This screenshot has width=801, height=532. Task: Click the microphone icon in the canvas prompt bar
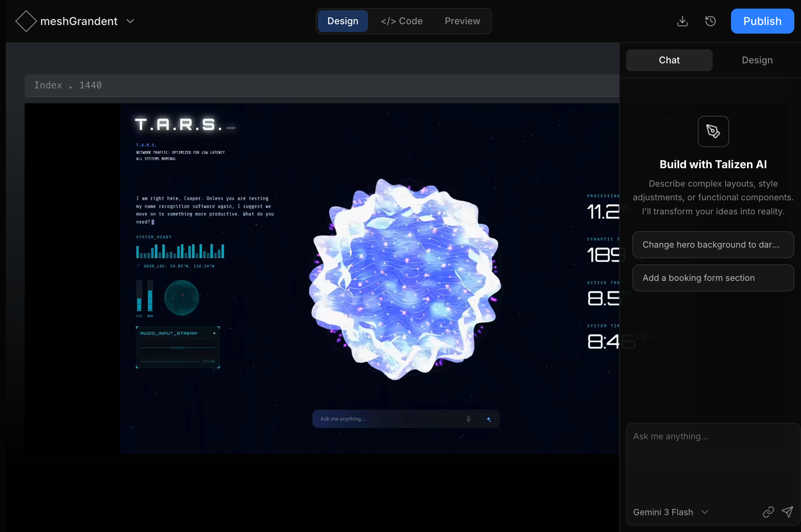pyautogui.click(x=468, y=419)
